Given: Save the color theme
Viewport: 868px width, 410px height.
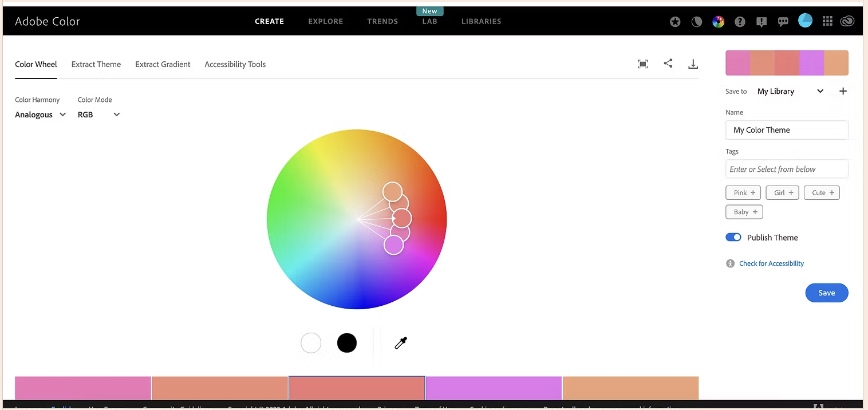Looking at the screenshot, I should 827,293.
